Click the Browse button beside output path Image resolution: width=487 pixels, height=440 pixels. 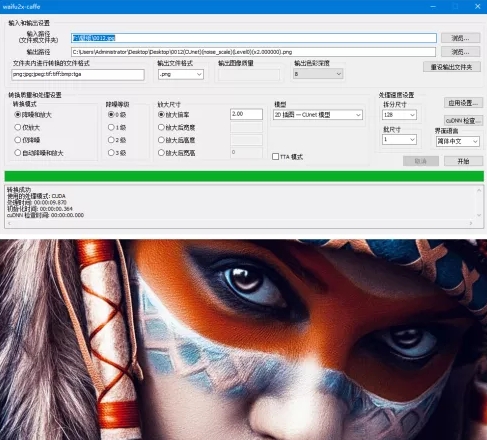point(460,52)
